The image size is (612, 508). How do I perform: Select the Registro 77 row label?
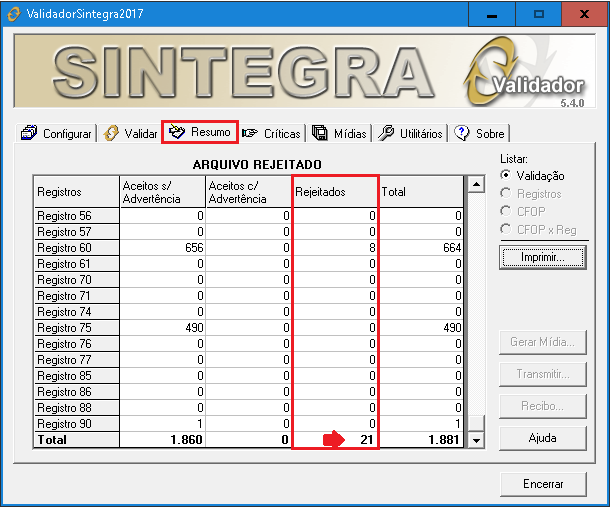click(76, 360)
